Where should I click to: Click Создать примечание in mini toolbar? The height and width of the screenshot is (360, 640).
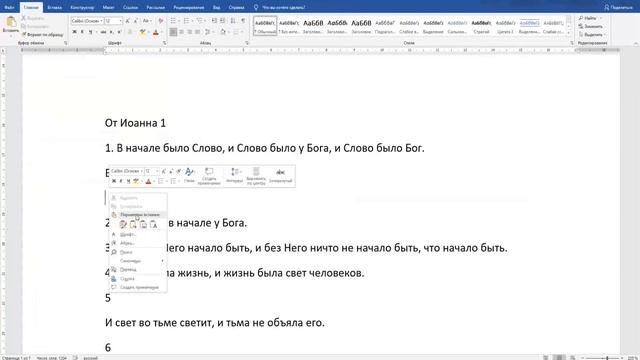[209, 176]
